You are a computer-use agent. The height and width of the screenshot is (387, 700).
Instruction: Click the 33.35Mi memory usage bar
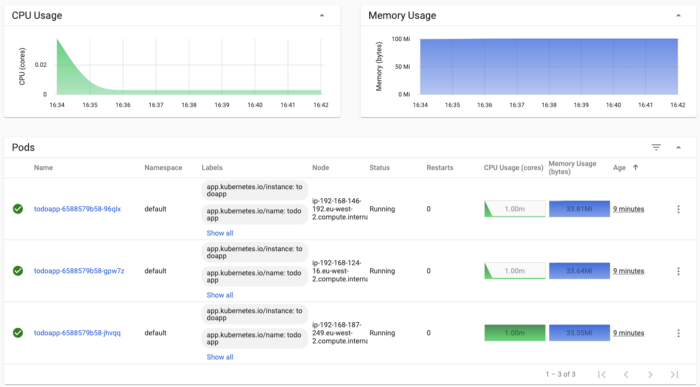(x=579, y=333)
